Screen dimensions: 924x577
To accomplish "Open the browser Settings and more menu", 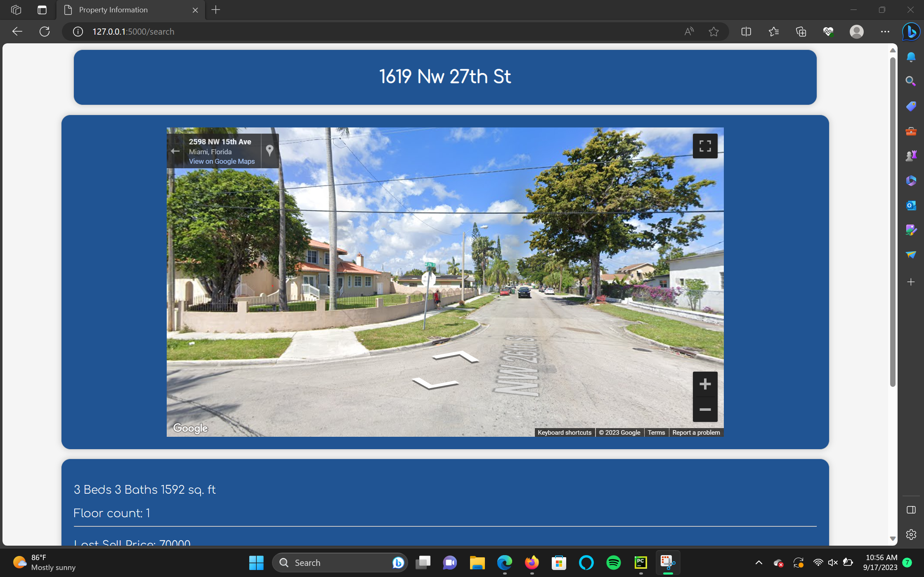I will pyautogui.click(x=885, y=32).
